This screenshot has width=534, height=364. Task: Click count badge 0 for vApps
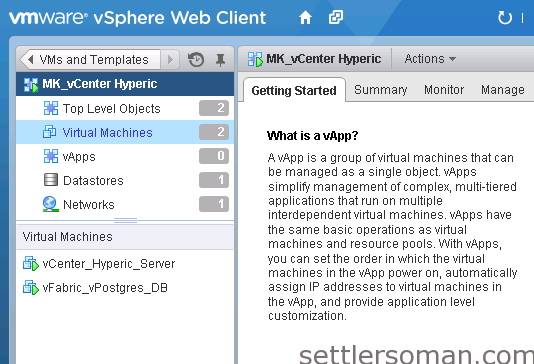pyautogui.click(x=214, y=156)
